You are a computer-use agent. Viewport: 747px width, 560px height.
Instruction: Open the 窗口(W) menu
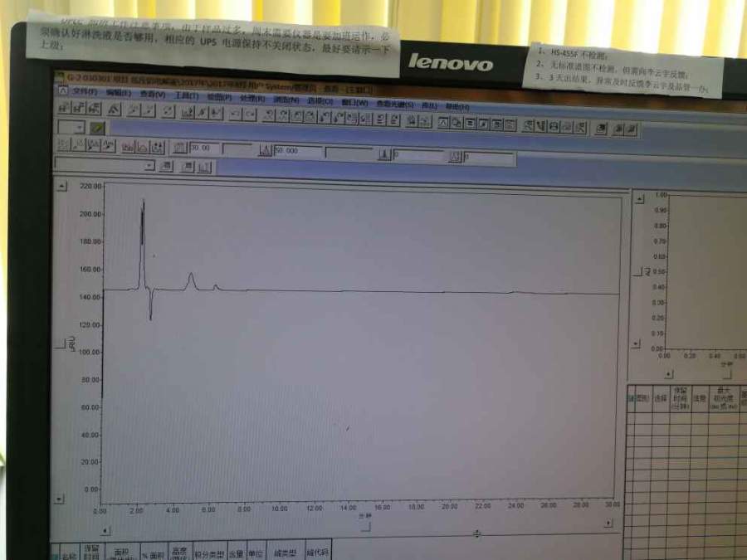click(354, 102)
